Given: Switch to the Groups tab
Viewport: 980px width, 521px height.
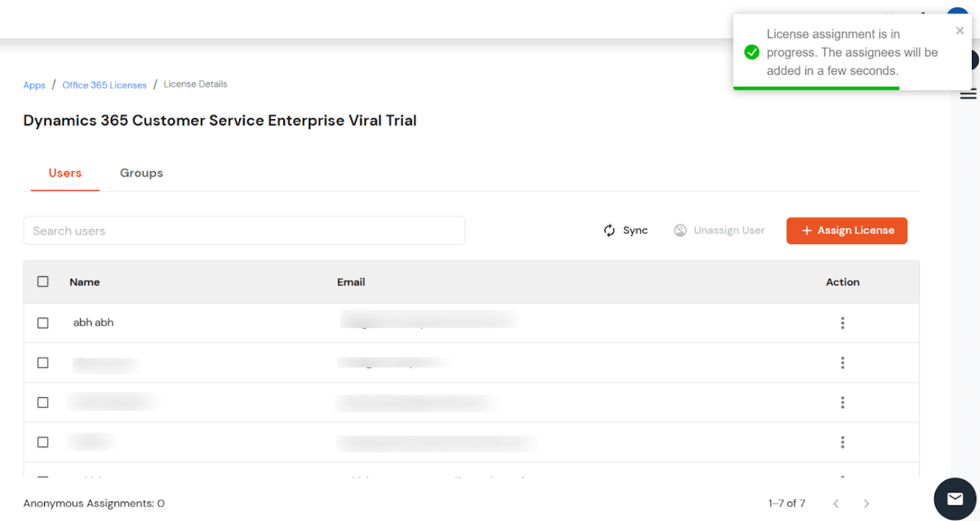Looking at the screenshot, I should point(141,173).
